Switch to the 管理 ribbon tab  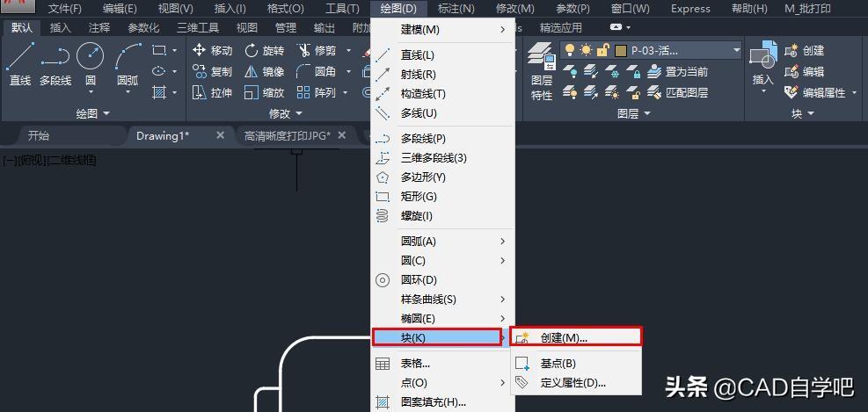[x=285, y=27]
